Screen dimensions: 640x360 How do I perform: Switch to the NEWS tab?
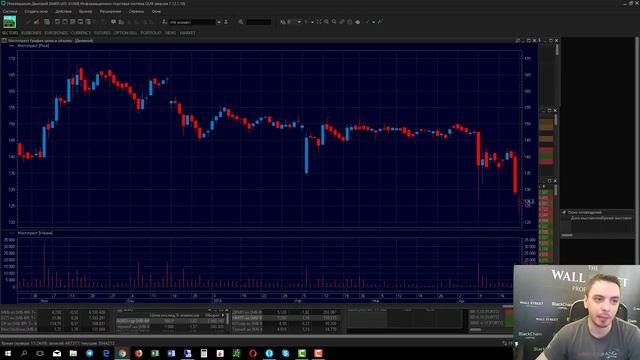tap(171, 33)
